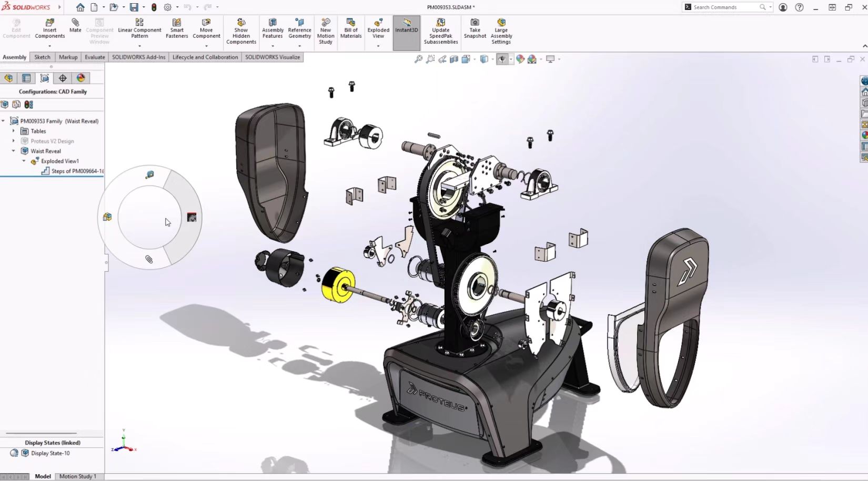This screenshot has height=481, width=868.
Task: Select the Waist Reveal configuration
Action: tap(46, 151)
